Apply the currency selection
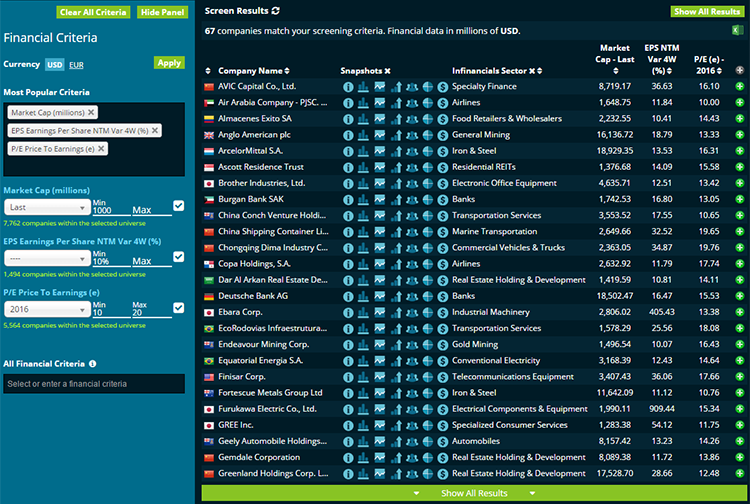The height and width of the screenshot is (504, 750). 169,63
